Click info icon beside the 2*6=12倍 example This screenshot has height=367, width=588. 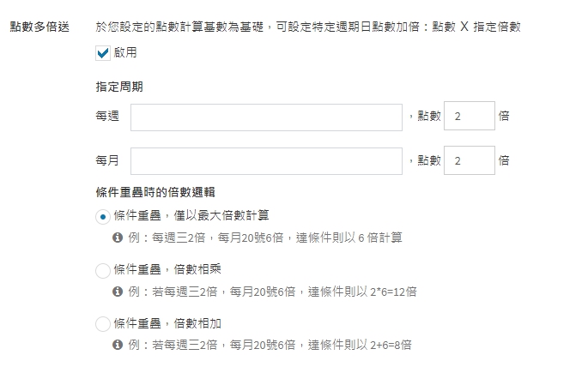pos(118,292)
